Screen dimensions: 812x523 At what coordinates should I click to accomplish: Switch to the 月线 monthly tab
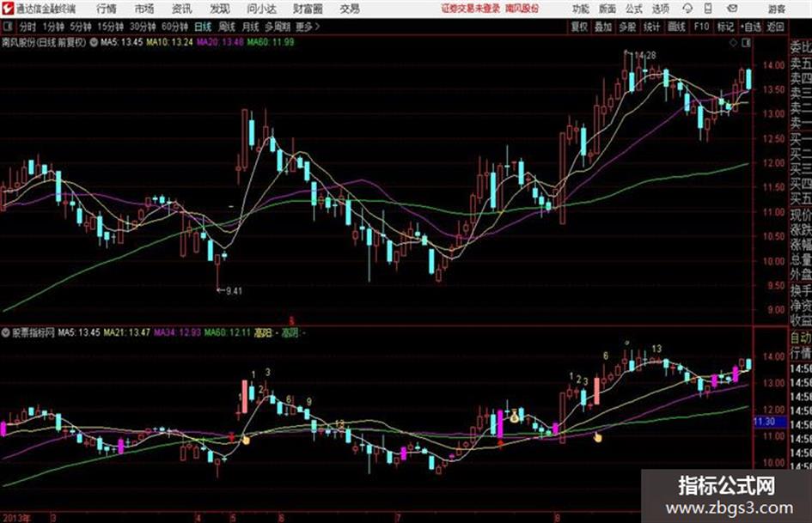[x=250, y=27]
